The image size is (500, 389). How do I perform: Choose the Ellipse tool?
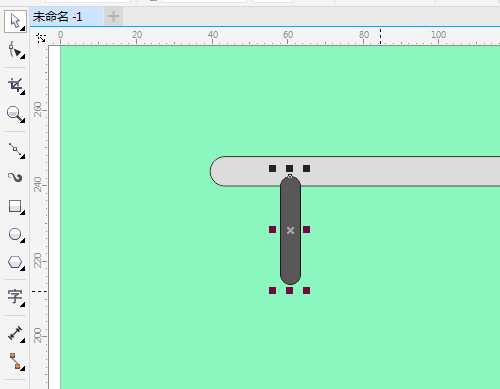coord(15,235)
